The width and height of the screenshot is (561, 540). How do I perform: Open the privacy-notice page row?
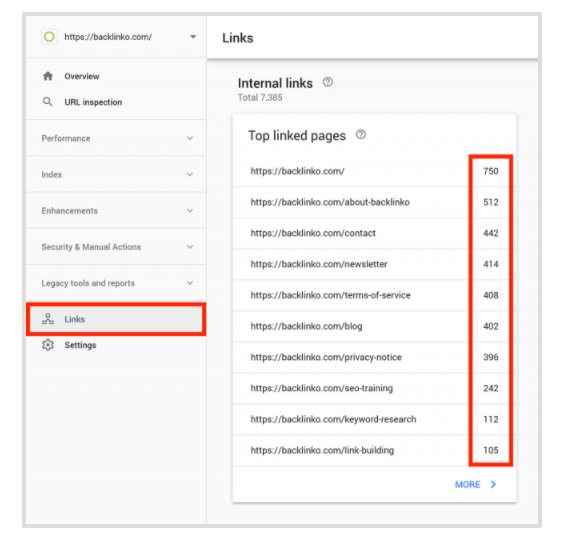pos(374,357)
